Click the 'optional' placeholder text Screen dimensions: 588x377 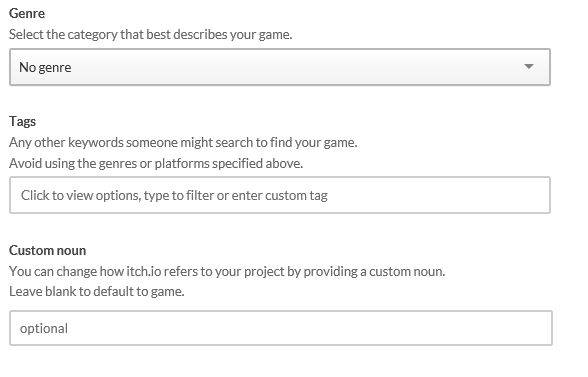pyautogui.click(x=44, y=329)
